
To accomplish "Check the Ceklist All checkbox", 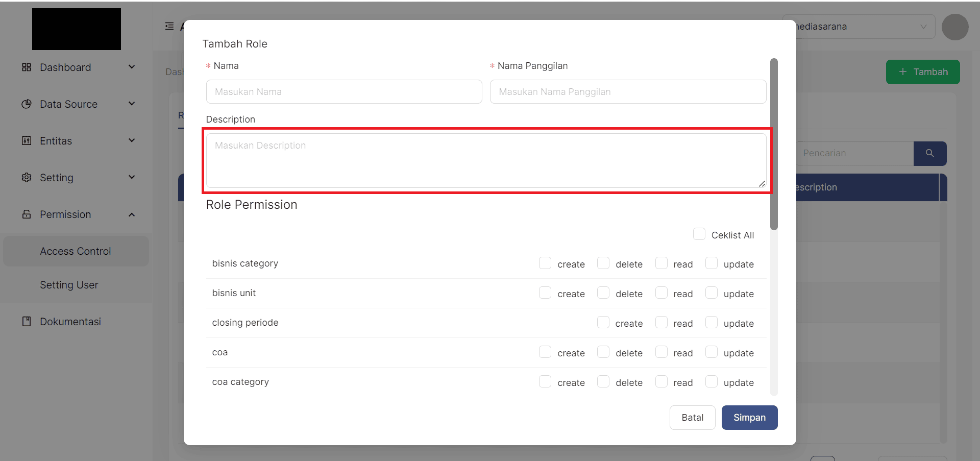I will point(699,234).
